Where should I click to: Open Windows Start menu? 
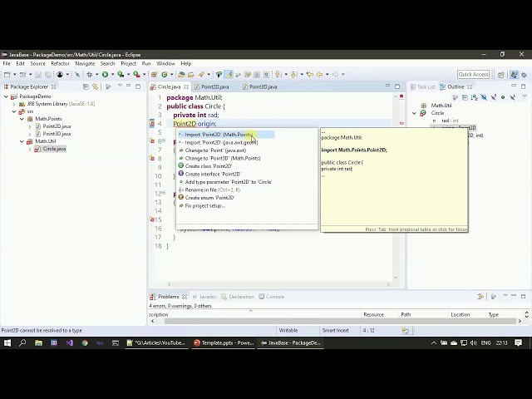pyautogui.click(x=7, y=343)
